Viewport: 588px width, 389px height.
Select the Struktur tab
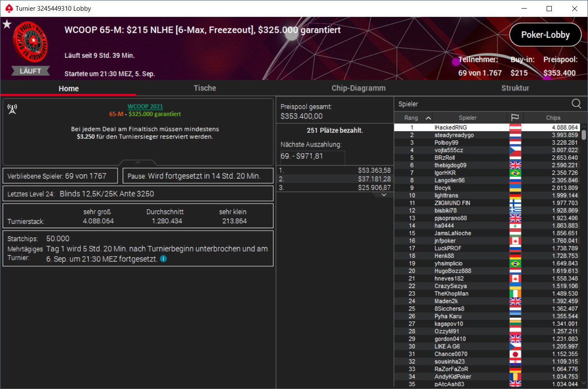(515, 88)
